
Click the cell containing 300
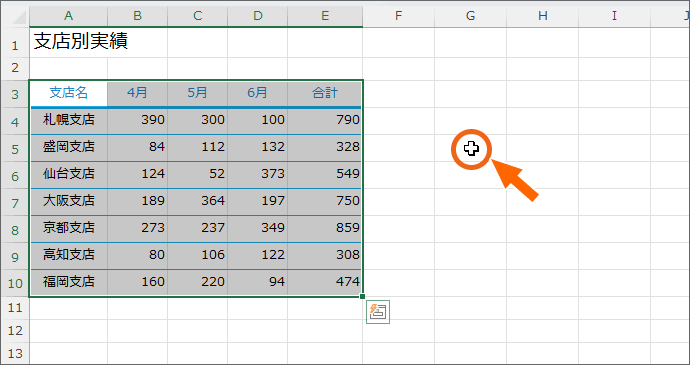198,121
